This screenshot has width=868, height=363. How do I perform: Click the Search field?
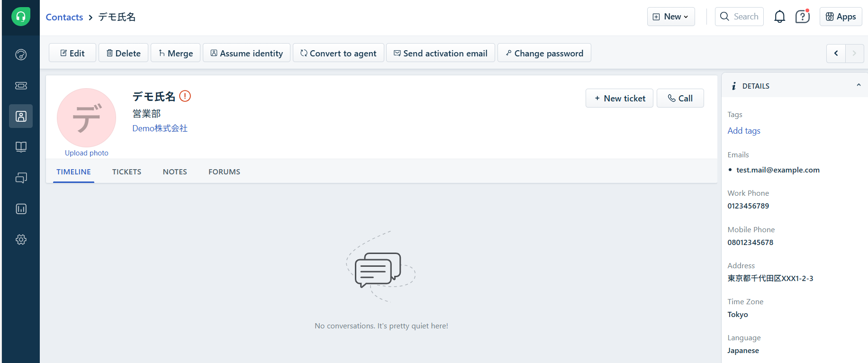coord(739,17)
